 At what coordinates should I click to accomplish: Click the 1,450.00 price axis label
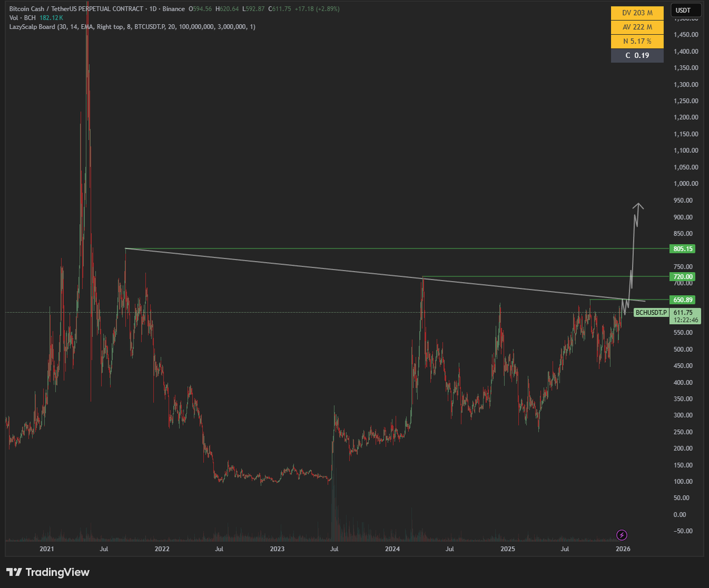point(685,35)
